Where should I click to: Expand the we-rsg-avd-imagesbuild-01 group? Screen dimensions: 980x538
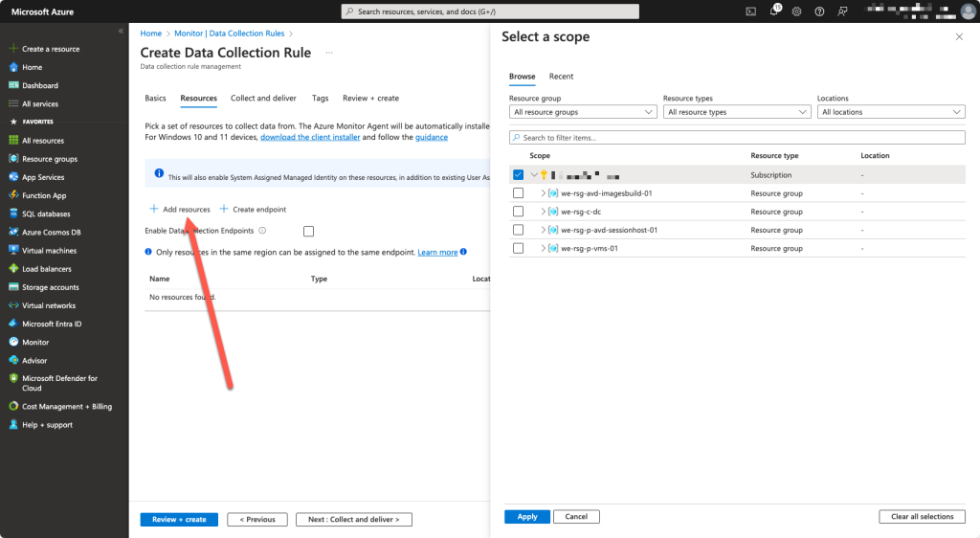tap(544, 193)
